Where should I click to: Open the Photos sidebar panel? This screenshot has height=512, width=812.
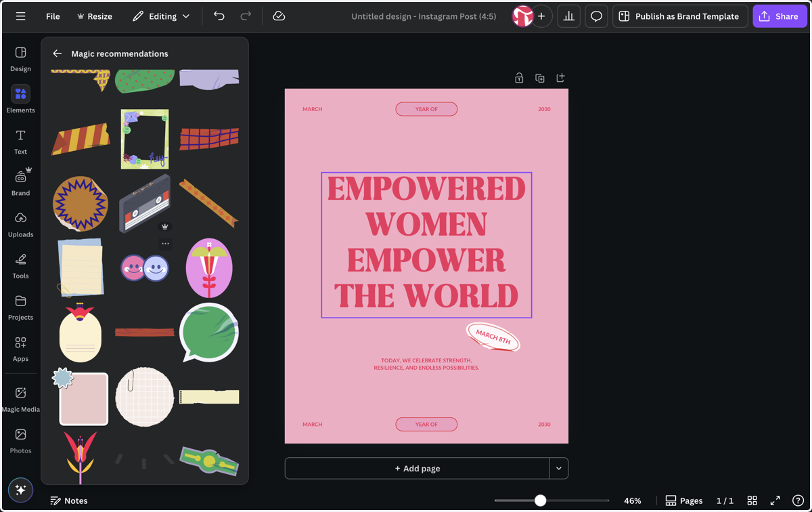pyautogui.click(x=20, y=440)
